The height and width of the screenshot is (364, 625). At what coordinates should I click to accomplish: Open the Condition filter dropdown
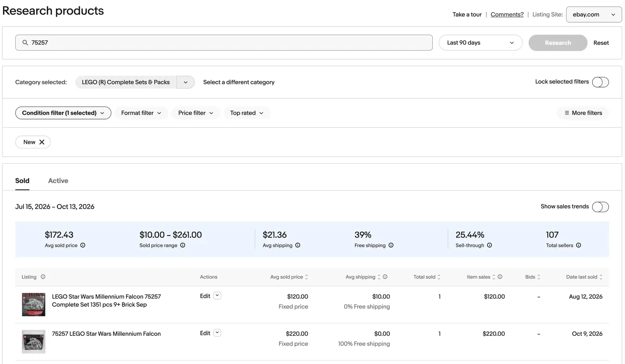[x=63, y=113]
